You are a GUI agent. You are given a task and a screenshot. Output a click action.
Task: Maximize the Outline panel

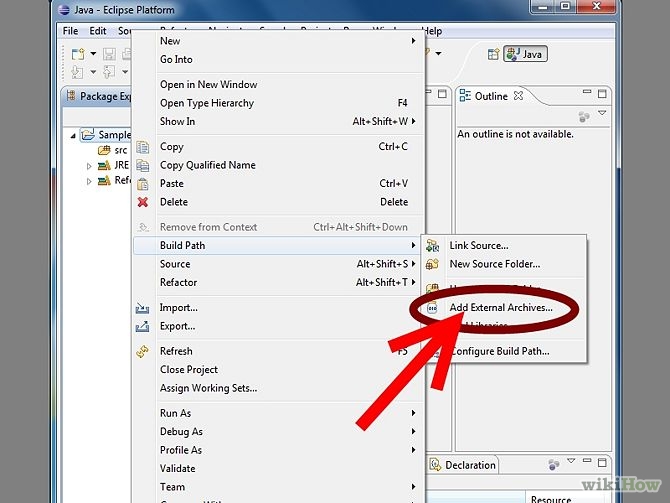[x=602, y=94]
